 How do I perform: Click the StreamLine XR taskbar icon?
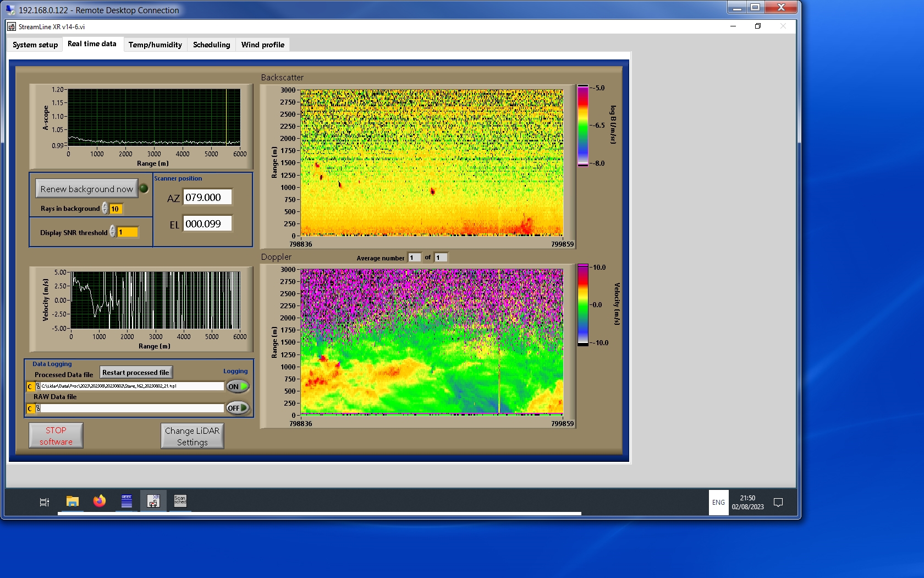[153, 501]
